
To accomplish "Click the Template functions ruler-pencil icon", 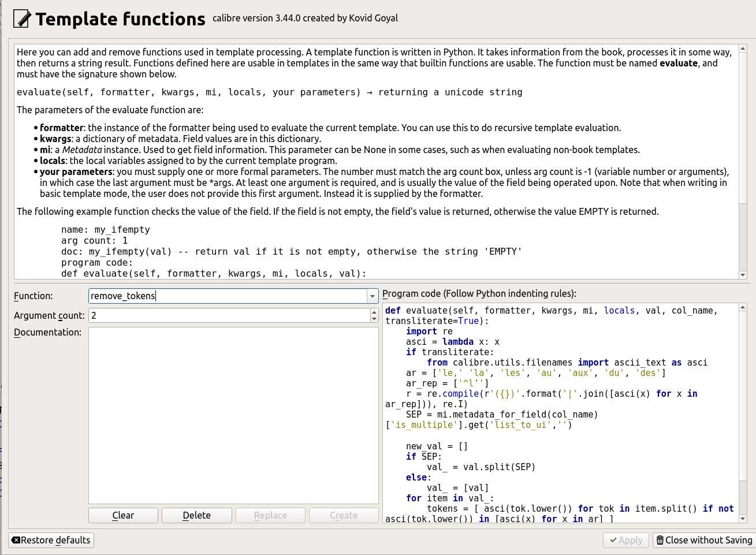I will click(22, 18).
